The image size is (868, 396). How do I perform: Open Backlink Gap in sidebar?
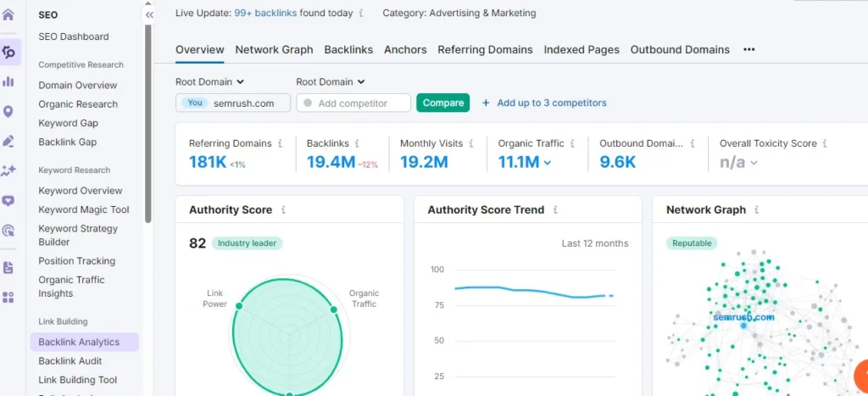(68, 142)
